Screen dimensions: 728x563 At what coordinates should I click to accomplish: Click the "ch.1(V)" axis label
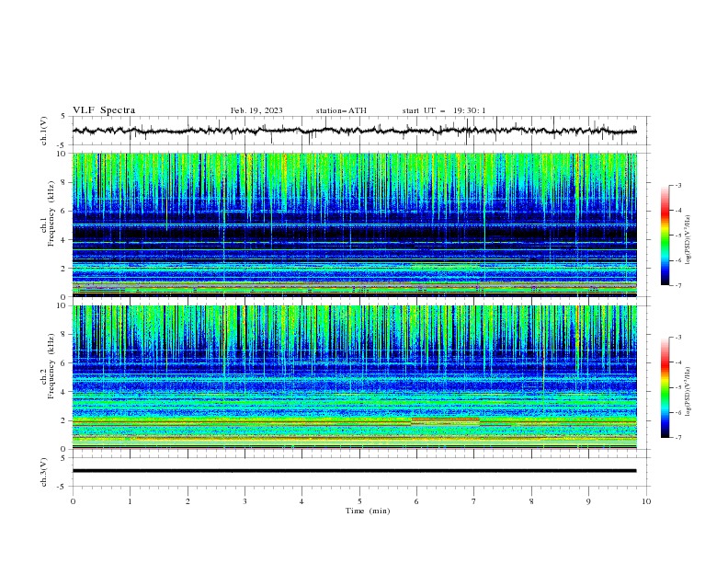pyautogui.click(x=44, y=131)
